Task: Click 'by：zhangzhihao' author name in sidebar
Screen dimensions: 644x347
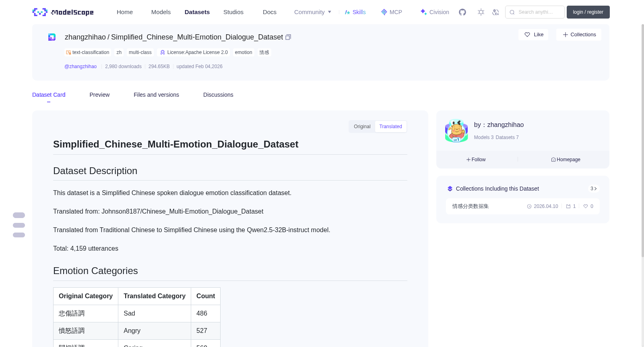Action: 499,125
